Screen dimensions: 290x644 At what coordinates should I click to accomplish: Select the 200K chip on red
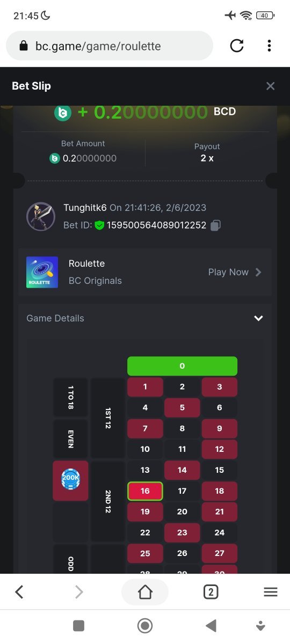pyautogui.click(x=70, y=480)
